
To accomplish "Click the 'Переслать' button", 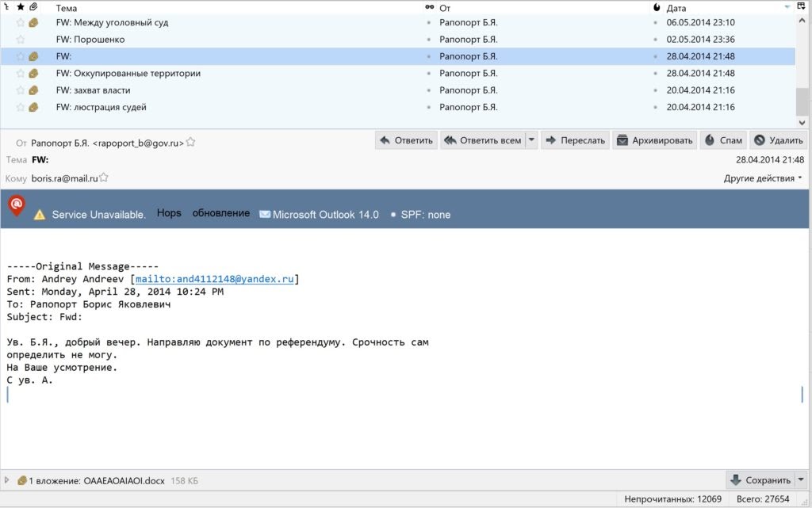I will pos(575,140).
